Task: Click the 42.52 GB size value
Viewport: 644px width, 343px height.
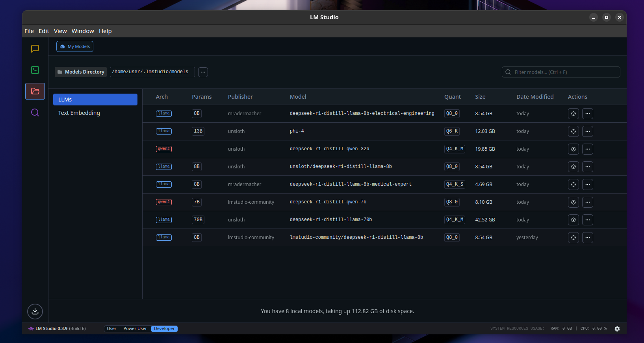Action: coord(485,220)
